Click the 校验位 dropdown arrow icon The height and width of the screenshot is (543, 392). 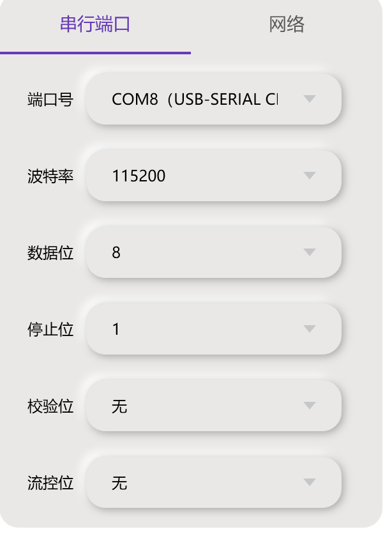coord(310,405)
